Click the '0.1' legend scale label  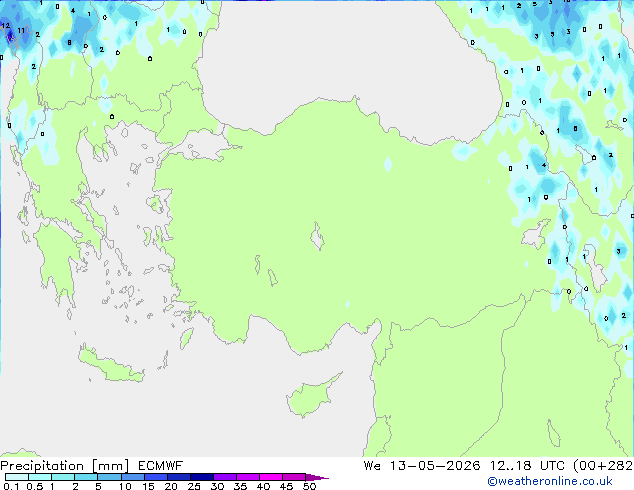point(11,486)
